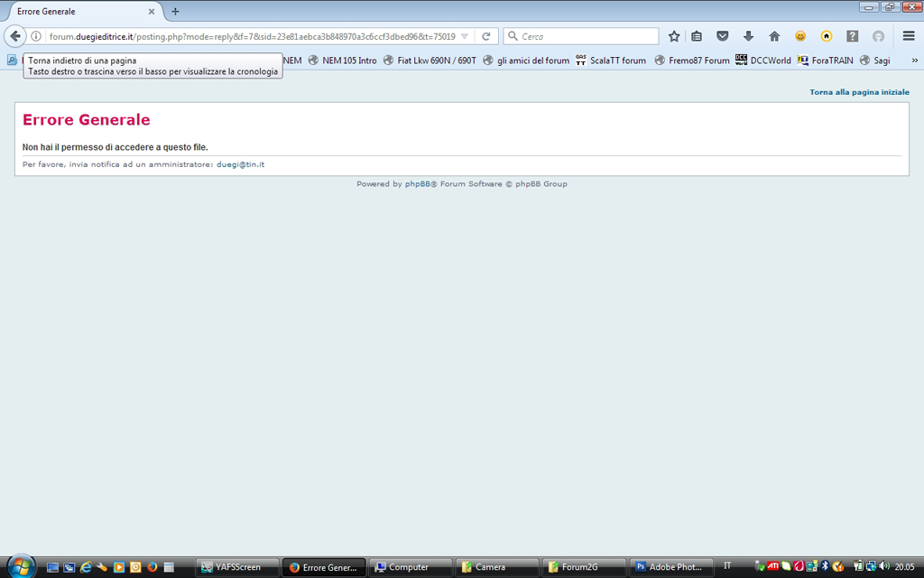Bookmark this page with the star icon

(674, 36)
